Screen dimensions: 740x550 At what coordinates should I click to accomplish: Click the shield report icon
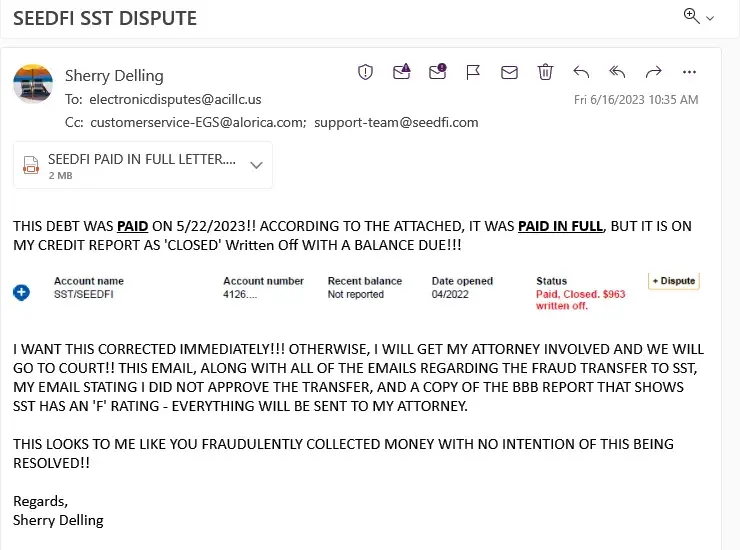coord(366,72)
